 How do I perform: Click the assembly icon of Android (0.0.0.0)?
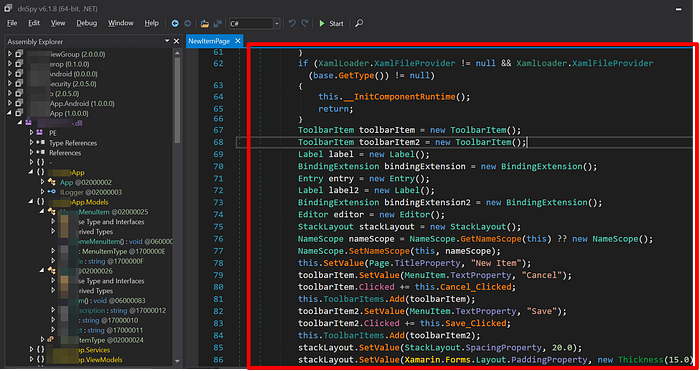click(x=19, y=74)
